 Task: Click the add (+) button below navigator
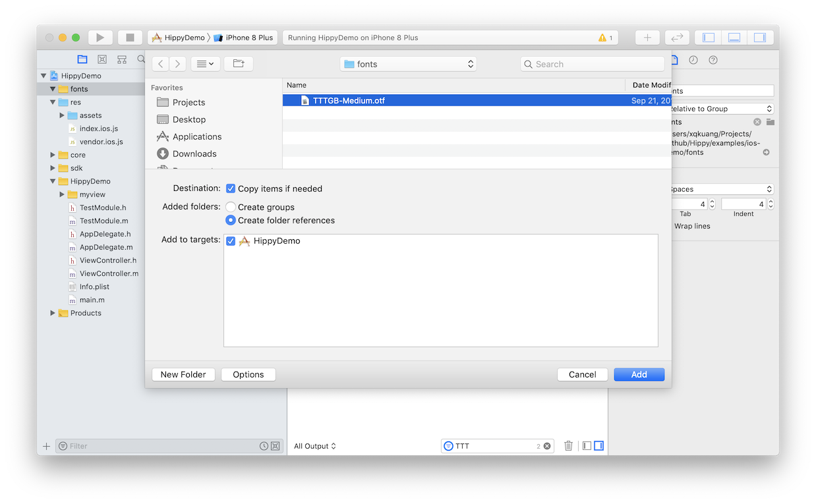tap(46, 446)
